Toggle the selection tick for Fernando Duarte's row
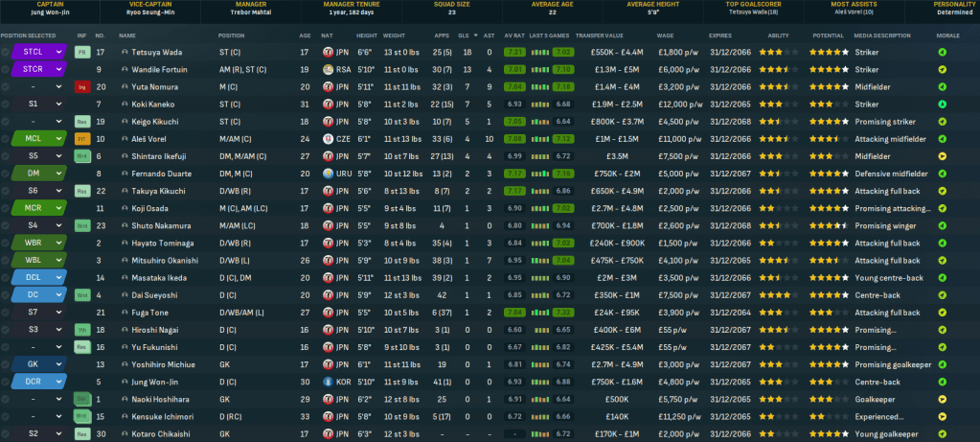 [x=6, y=174]
